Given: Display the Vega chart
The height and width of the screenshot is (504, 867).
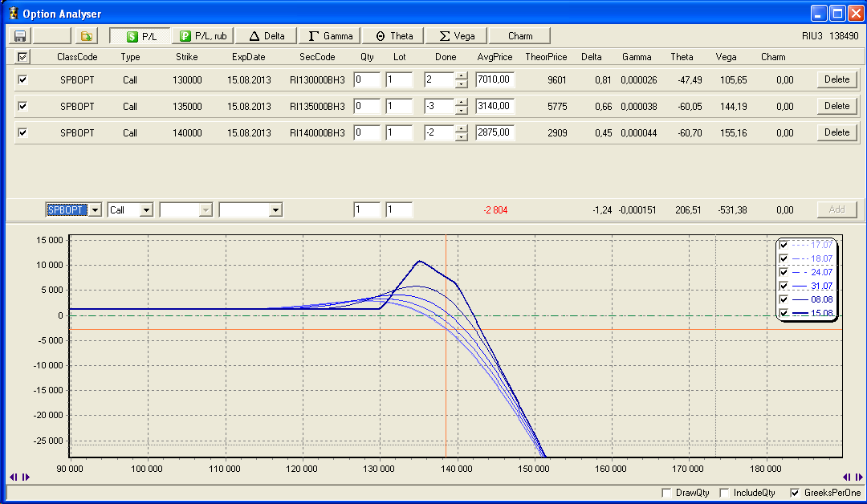Looking at the screenshot, I should [456, 36].
